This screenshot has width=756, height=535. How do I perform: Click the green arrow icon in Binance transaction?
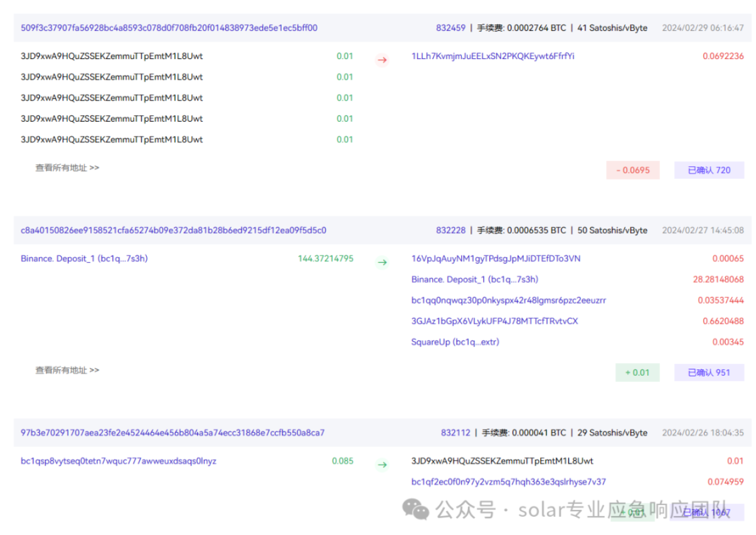[x=381, y=263]
